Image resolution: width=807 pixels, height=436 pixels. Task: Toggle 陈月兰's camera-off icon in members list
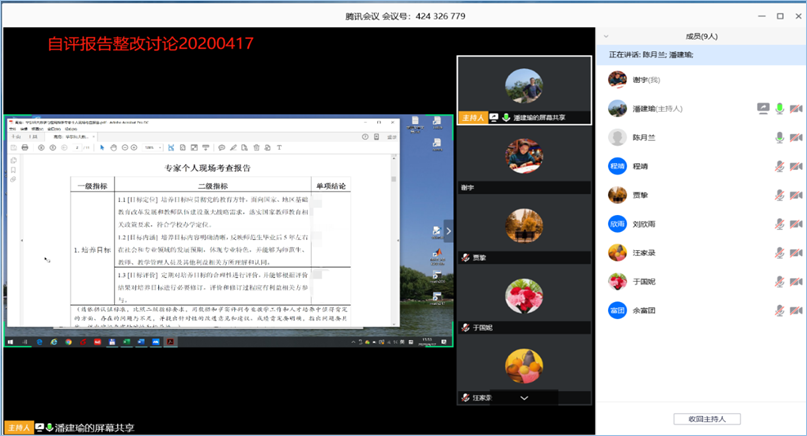coord(796,137)
